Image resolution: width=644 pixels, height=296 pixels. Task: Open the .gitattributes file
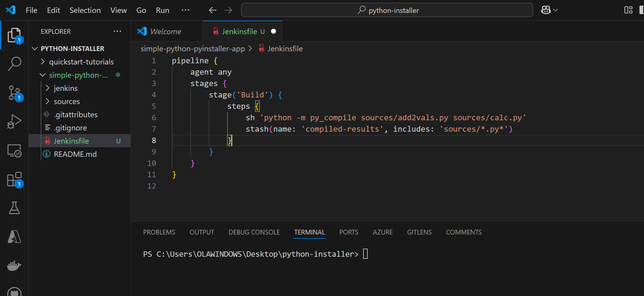(x=80, y=115)
